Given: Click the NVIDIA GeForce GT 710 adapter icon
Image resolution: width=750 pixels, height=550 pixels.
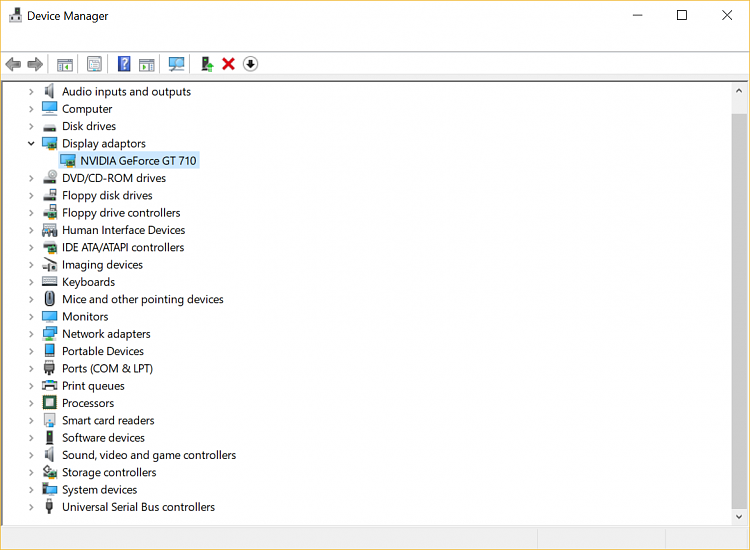Looking at the screenshot, I should [x=68, y=161].
